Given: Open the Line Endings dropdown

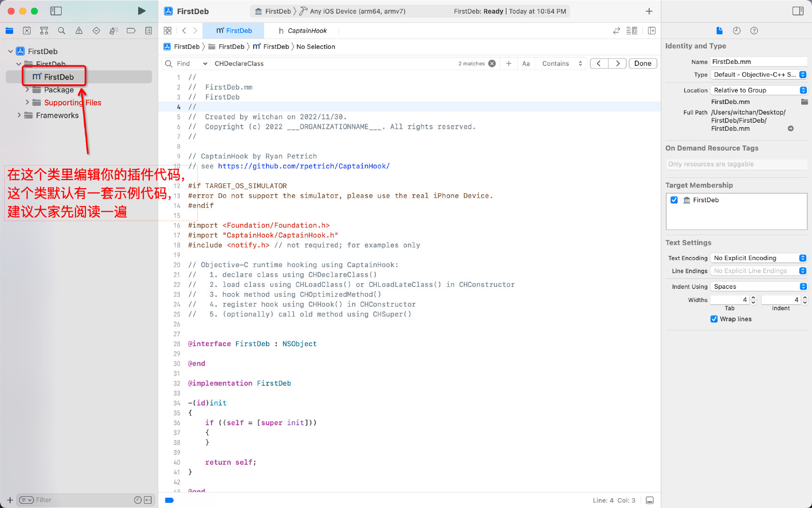Looking at the screenshot, I should 759,270.
